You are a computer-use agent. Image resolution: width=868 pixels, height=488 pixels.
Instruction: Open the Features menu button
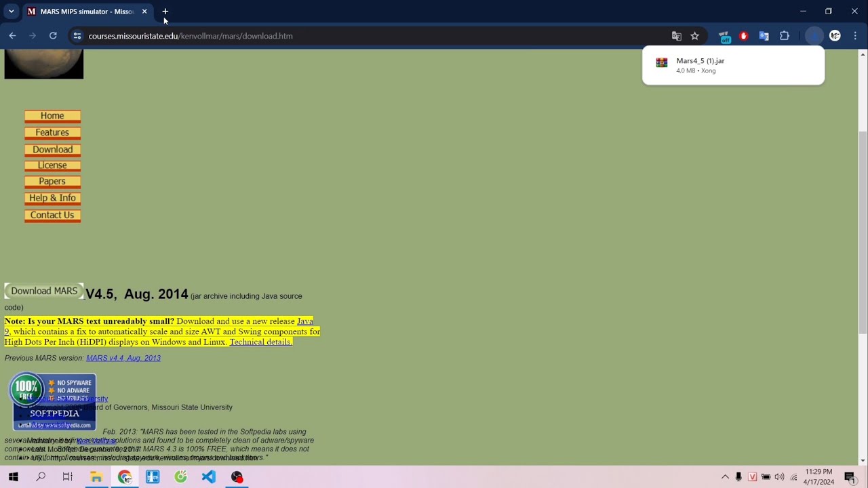[x=52, y=133]
